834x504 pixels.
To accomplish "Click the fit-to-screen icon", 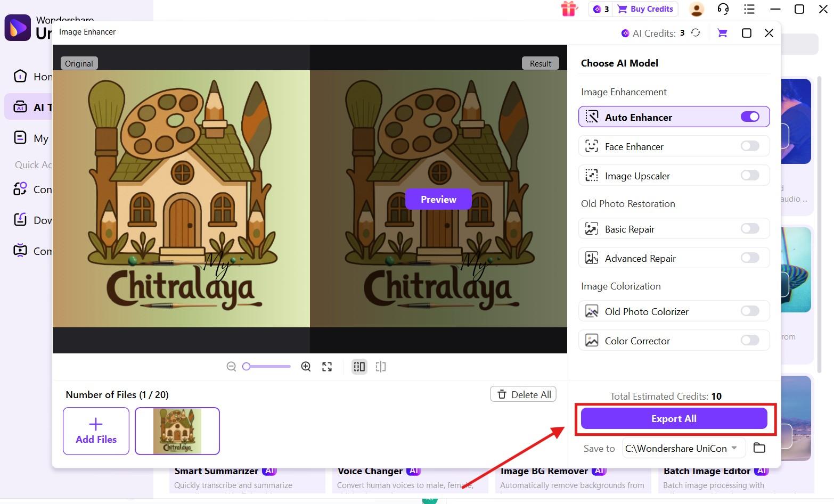I will (327, 367).
